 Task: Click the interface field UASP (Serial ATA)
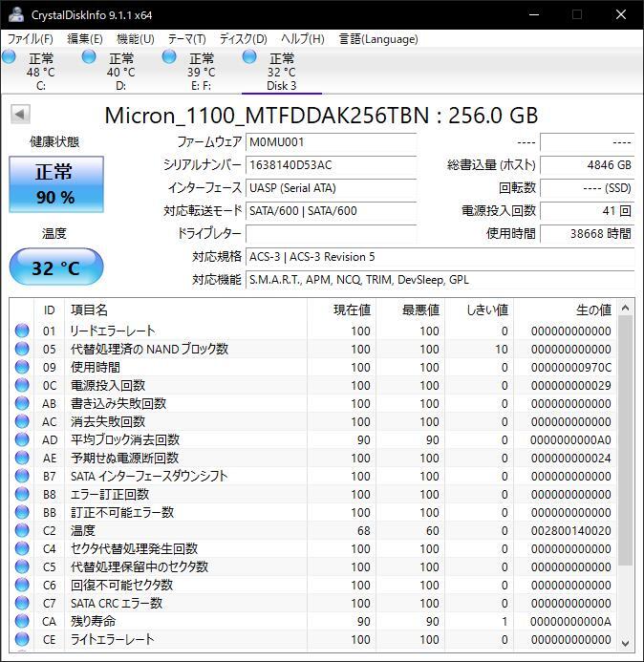pyautogui.click(x=332, y=188)
